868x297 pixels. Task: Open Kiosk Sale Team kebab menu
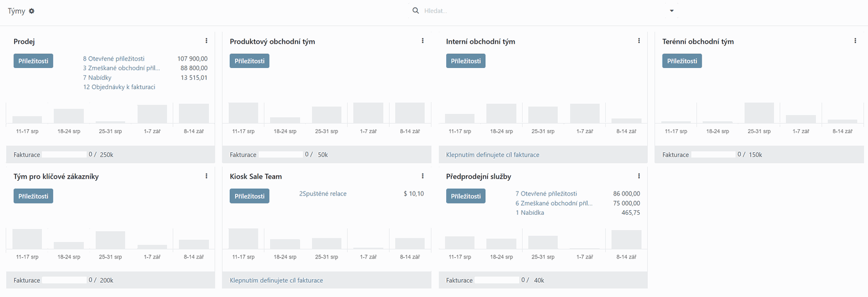pyautogui.click(x=422, y=176)
